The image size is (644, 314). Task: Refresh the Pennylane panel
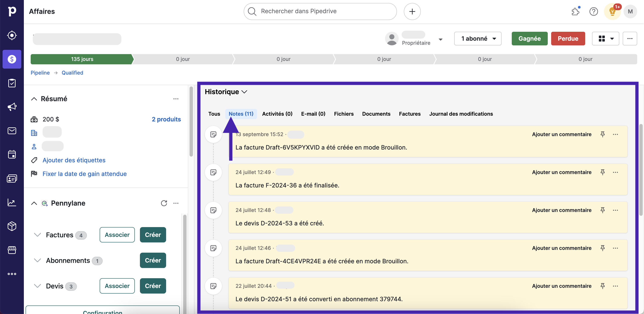164,203
